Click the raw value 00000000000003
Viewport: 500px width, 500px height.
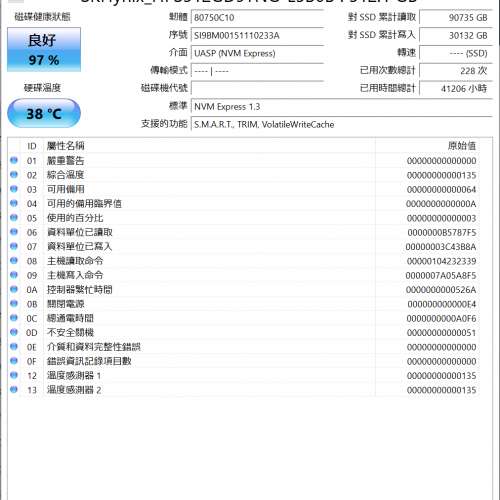[441, 218]
